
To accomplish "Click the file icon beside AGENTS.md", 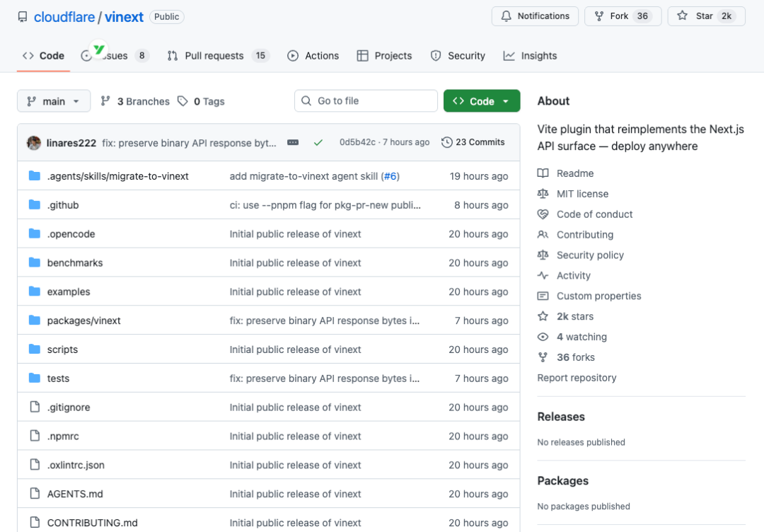I will pyautogui.click(x=36, y=493).
